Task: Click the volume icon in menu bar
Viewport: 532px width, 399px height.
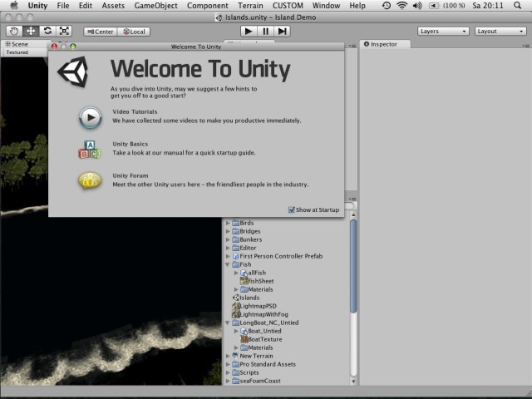Action: 417,6
